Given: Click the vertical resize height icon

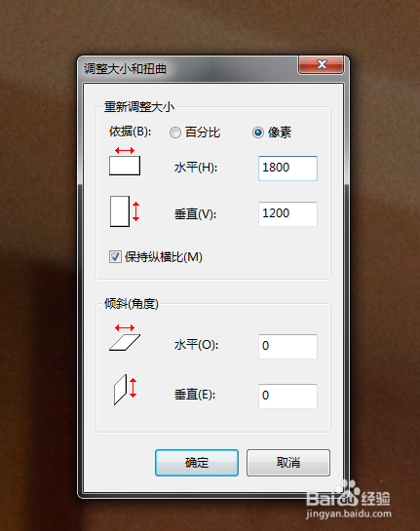Looking at the screenshot, I should (x=125, y=211).
